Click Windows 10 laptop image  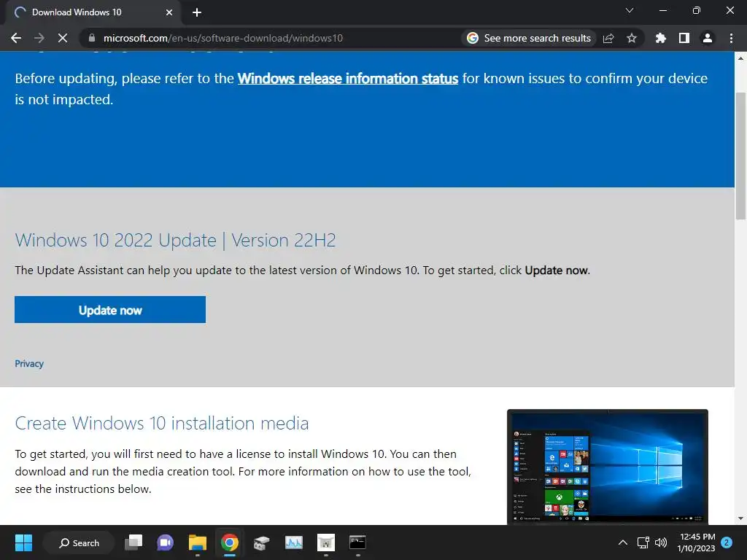point(608,467)
